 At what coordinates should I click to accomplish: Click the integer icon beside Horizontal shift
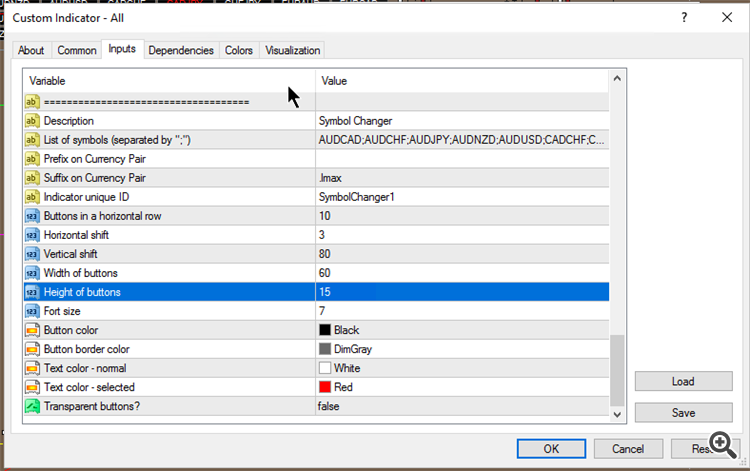32,235
